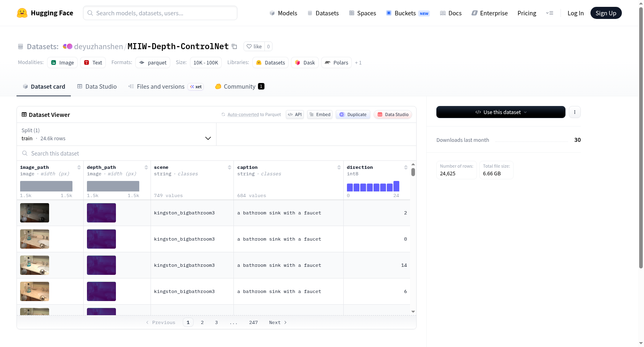
Task: Open the API button in Dataset Viewer
Action: coord(295,114)
